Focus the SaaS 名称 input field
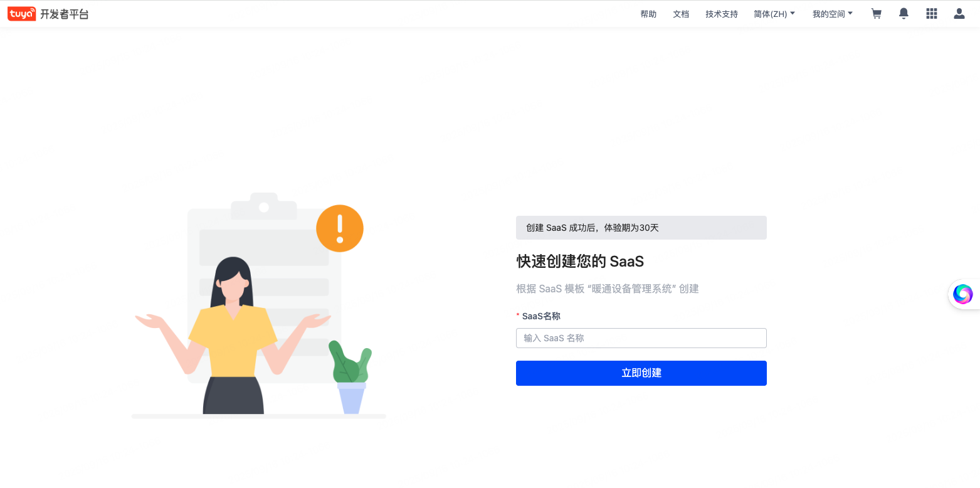The height and width of the screenshot is (488, 980). [641, 338]
